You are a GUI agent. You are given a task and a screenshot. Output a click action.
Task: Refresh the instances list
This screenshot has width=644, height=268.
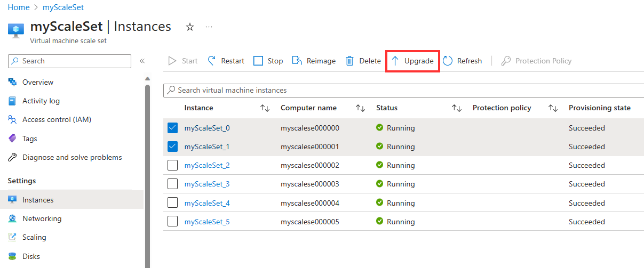click(462, 61)
